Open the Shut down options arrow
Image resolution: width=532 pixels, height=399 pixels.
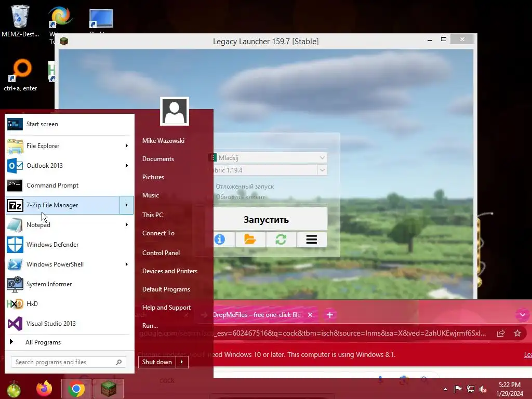click(x=182, y=362)
